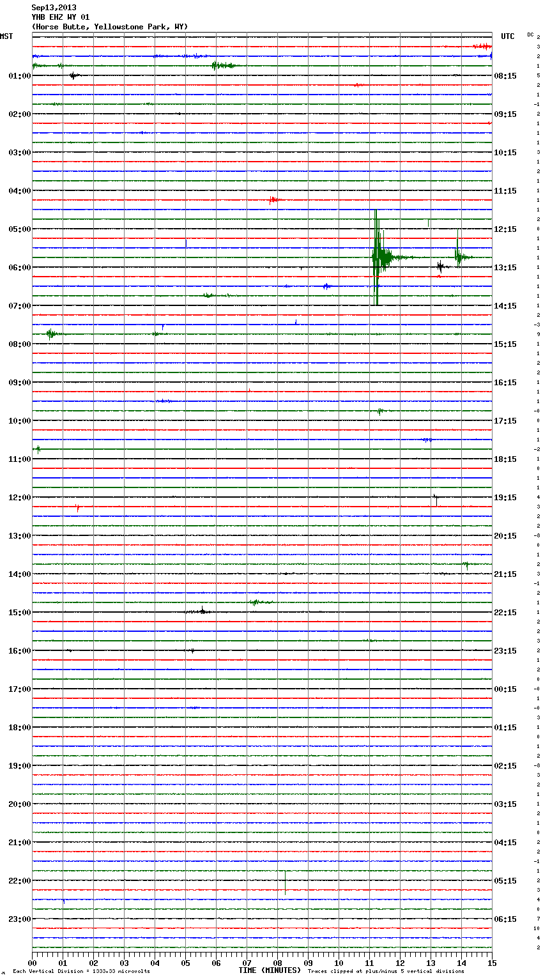
Task: Click the vertical division 1333.33 microvolts note
Action: click(81, 972)
